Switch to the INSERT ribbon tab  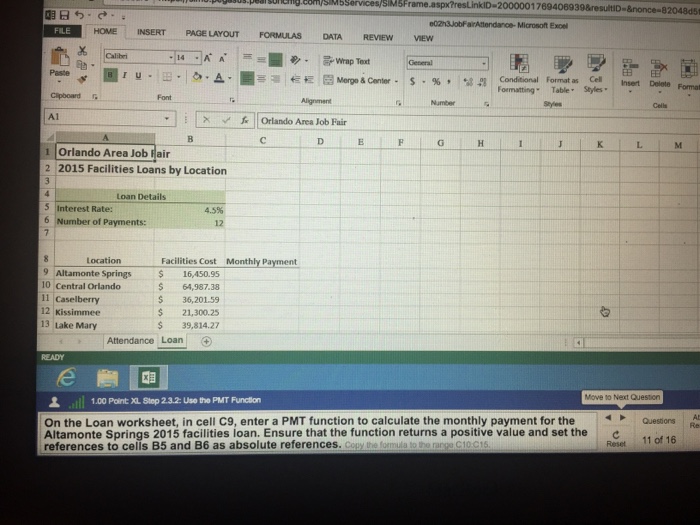coord(151,33)
